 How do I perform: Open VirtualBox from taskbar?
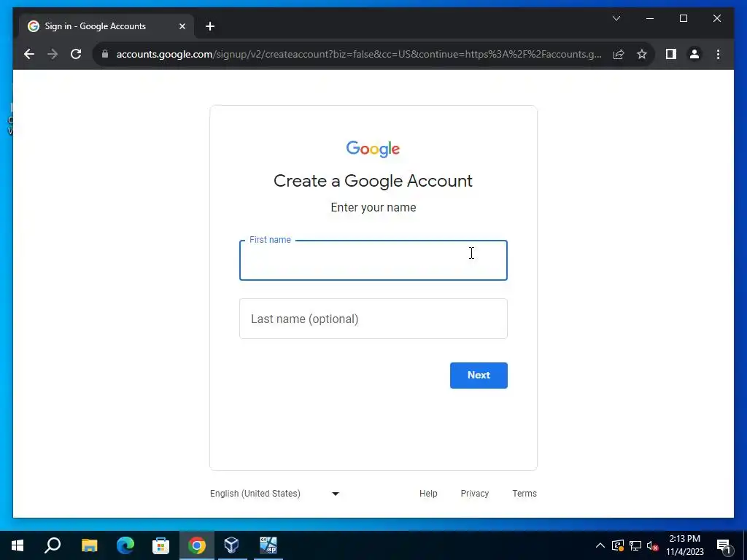click(x=232, y=545)
